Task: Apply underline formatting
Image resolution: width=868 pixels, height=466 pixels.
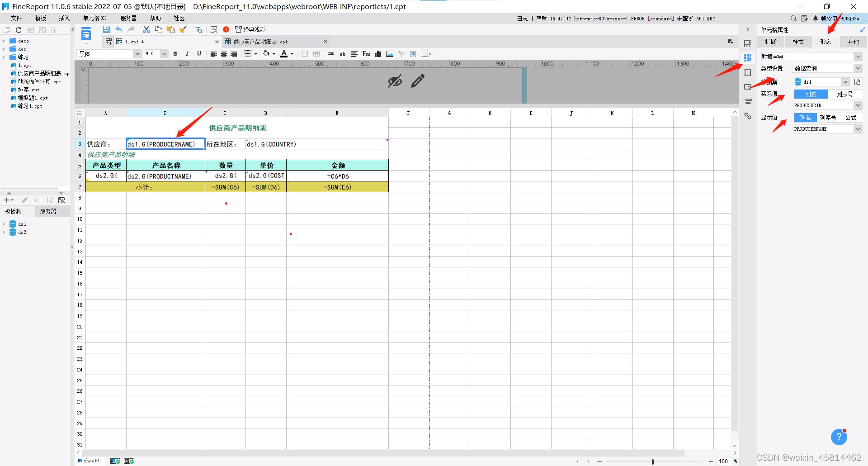Action: (199, 54)
